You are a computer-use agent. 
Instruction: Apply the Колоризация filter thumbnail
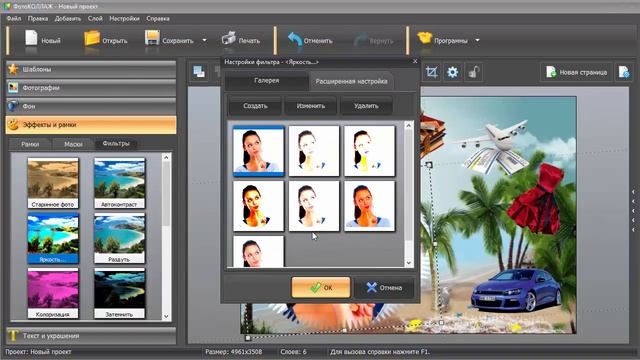pos(53,293)
